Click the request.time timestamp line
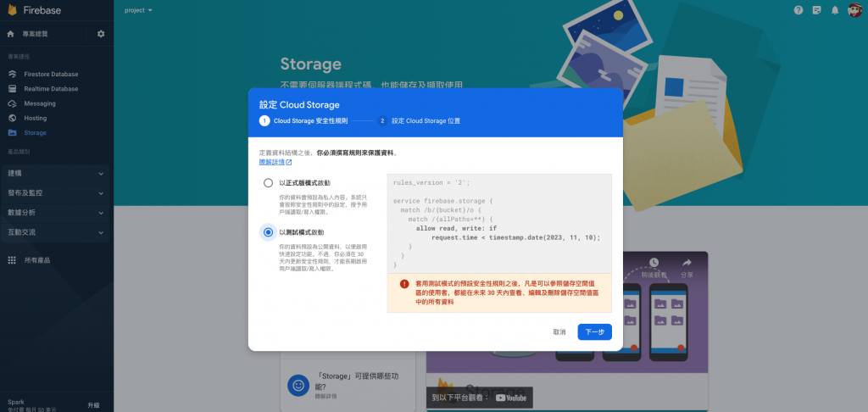Image resolution: width=868 pixels, height=412 pixels. 516,237
